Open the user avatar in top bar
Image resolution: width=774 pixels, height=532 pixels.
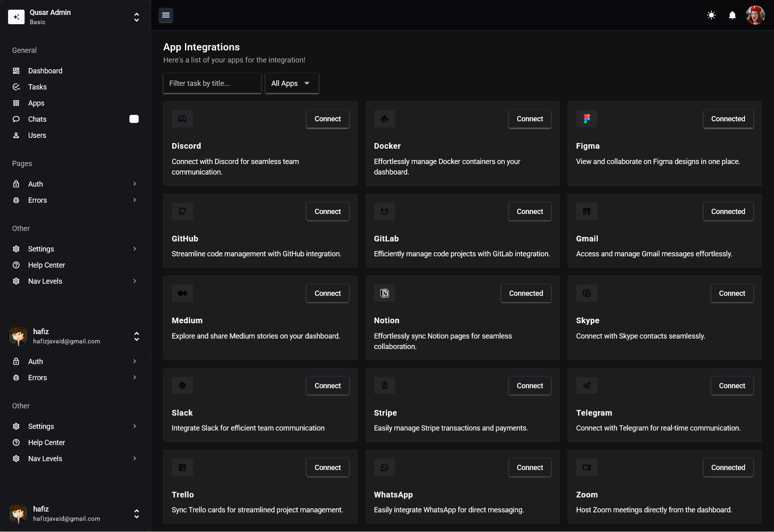tap(755, 15)
